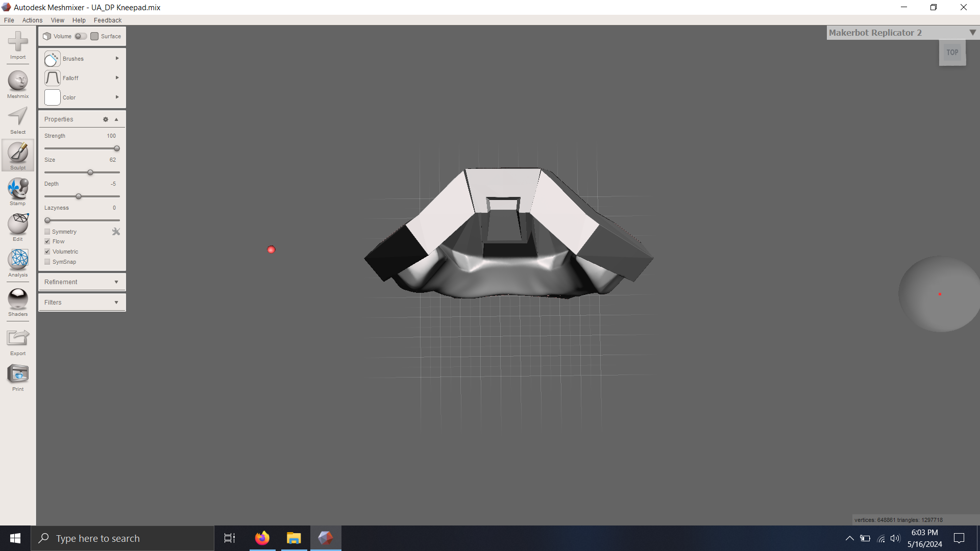This screenshot has width=980, height=551.
Task: Open the Feedback menu
Action: point(107,20)
